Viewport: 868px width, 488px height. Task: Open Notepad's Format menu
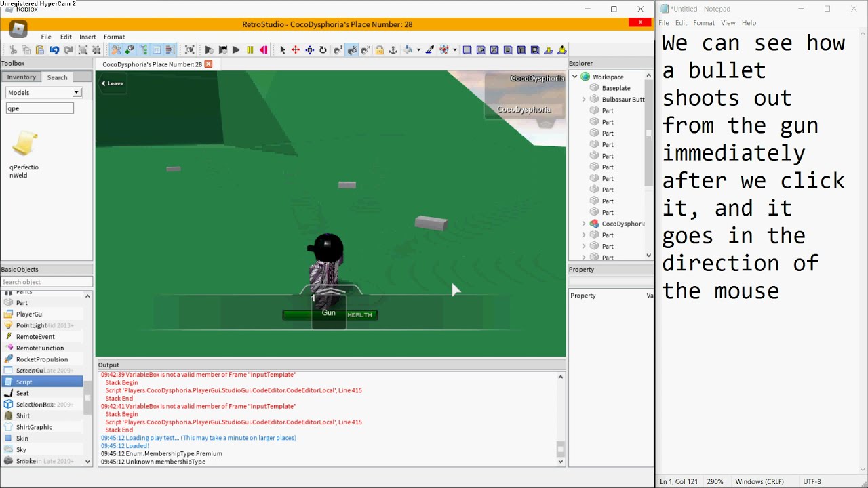click(x=704, y=23)
